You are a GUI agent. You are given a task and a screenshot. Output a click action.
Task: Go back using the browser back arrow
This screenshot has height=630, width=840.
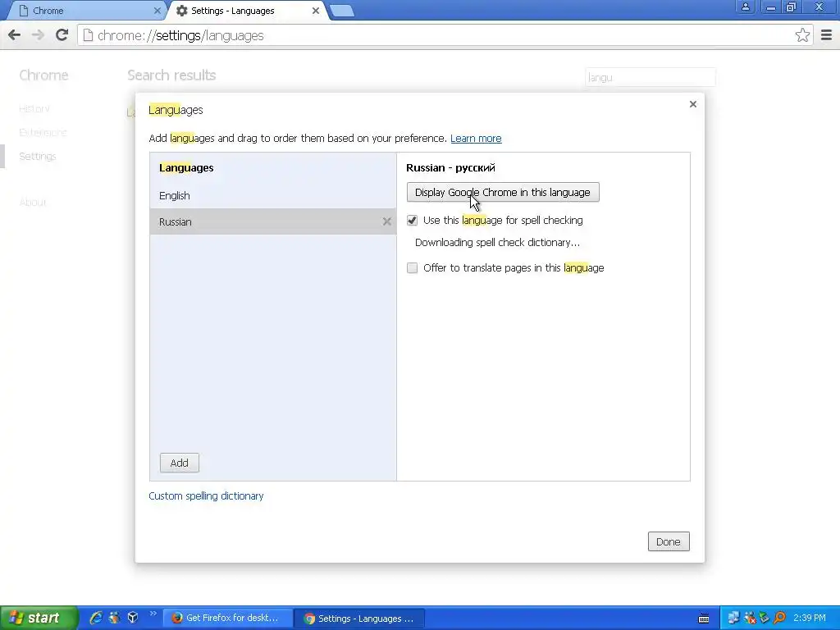(x=15, y=35)
